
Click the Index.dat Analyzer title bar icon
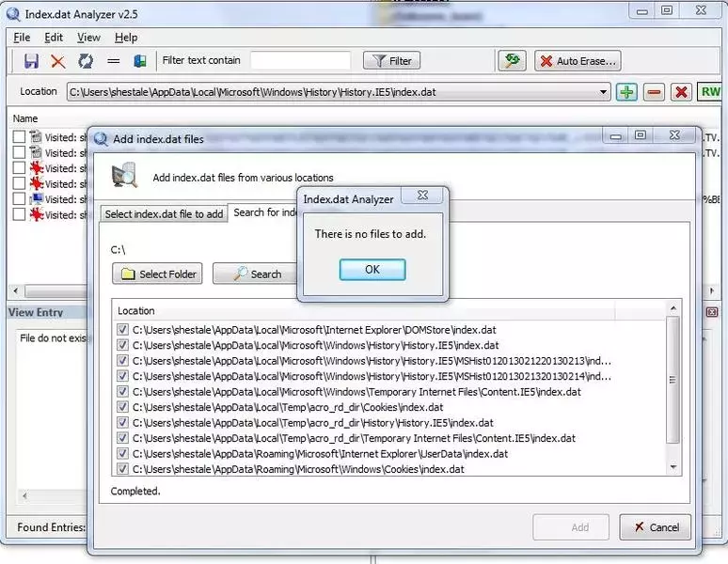point(13,14)
